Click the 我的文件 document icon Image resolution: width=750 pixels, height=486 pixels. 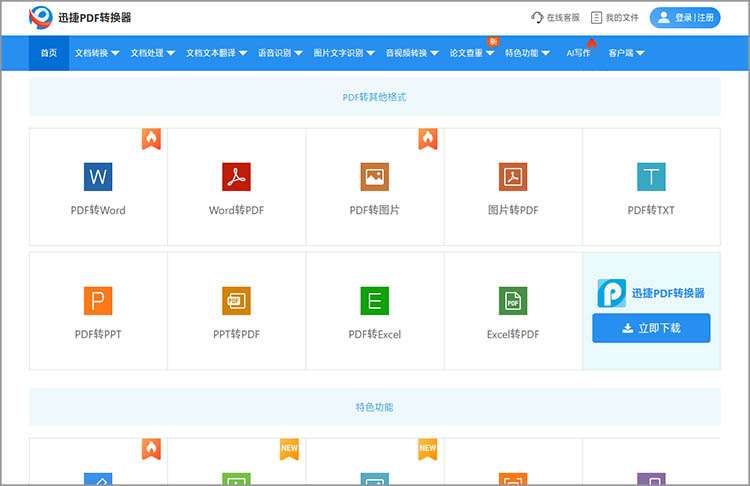click(596, 18)
